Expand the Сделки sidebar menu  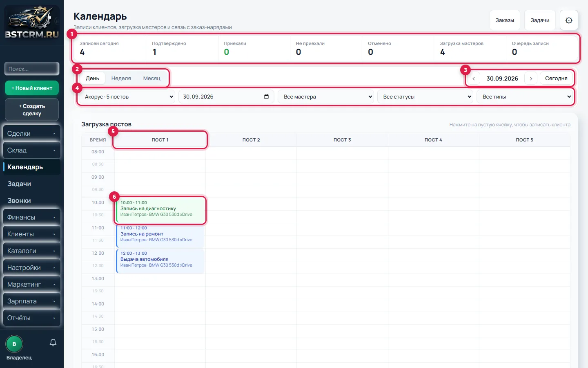(32, 134)
